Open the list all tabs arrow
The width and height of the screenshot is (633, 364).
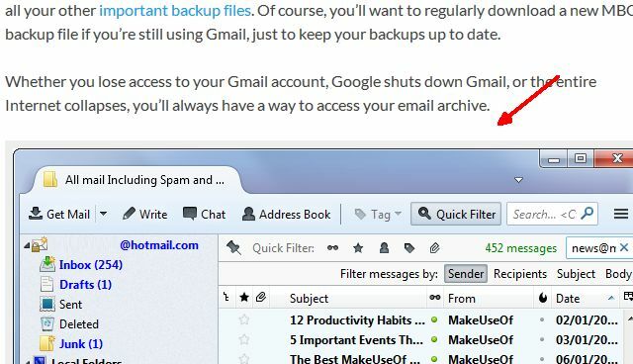(x=518, y=180)
